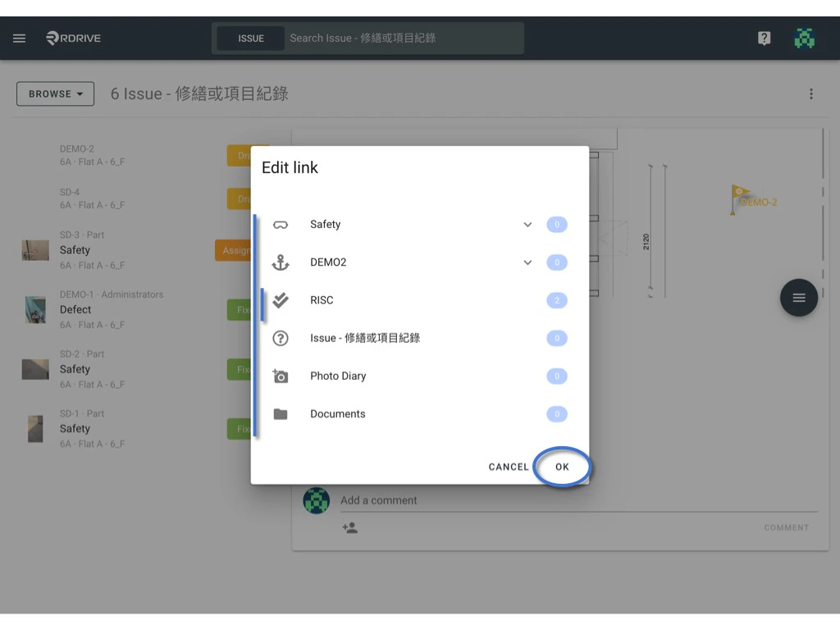The image size is (840, 630).
Task: Click the add-person icon below the comment field
Action: coord(350,527)
